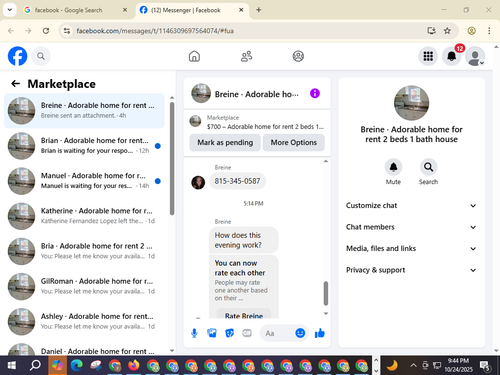This screenshot has width=500, height=375.
Task: Expand Media, files and links section
Action: [411, 248]
